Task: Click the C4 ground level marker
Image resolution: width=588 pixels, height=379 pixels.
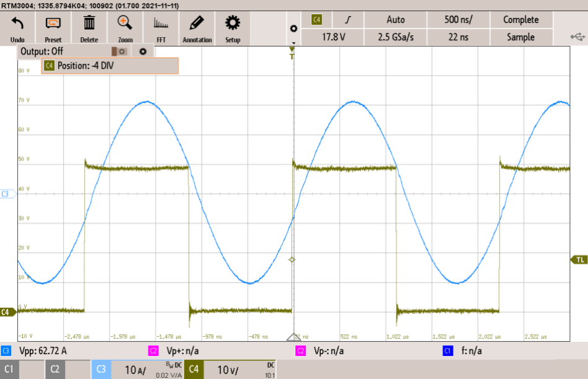Action: tap(7, 312)
